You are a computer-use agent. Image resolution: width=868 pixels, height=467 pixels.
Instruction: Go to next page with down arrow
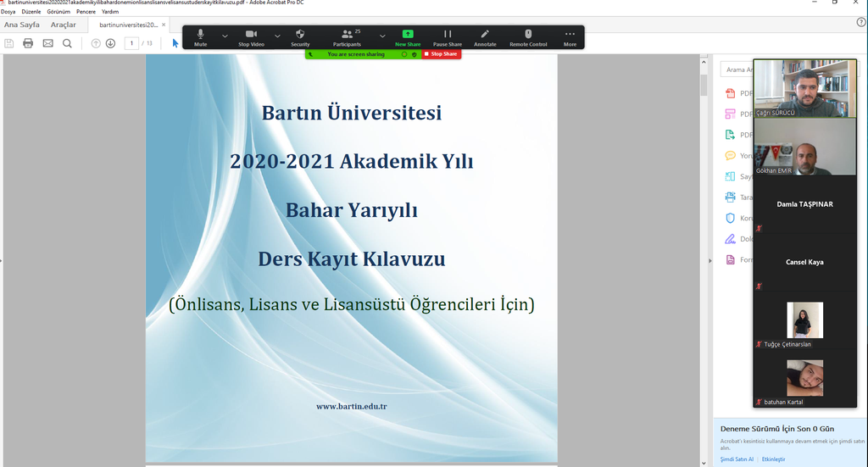[x=110, y=43]
